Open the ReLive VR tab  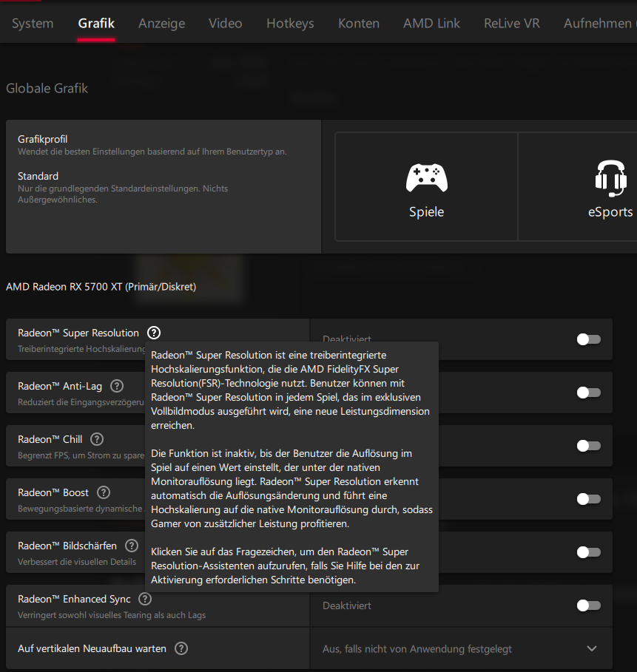(x=512, y=23)
